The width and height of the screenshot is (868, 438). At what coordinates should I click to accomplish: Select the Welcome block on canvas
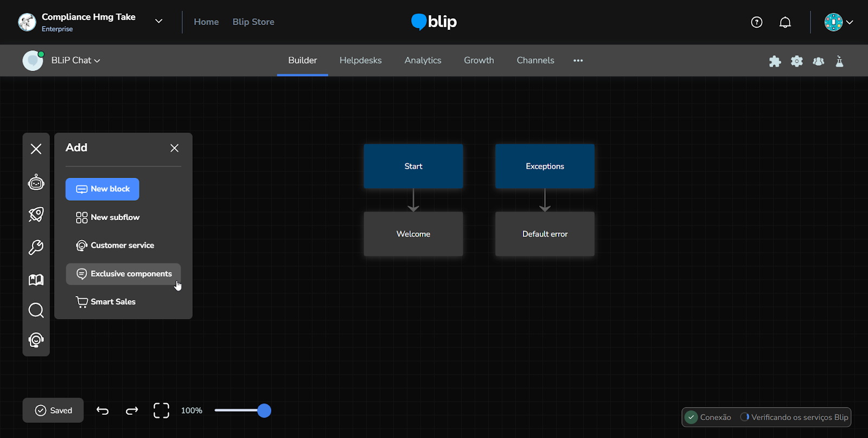pos(413,234)
